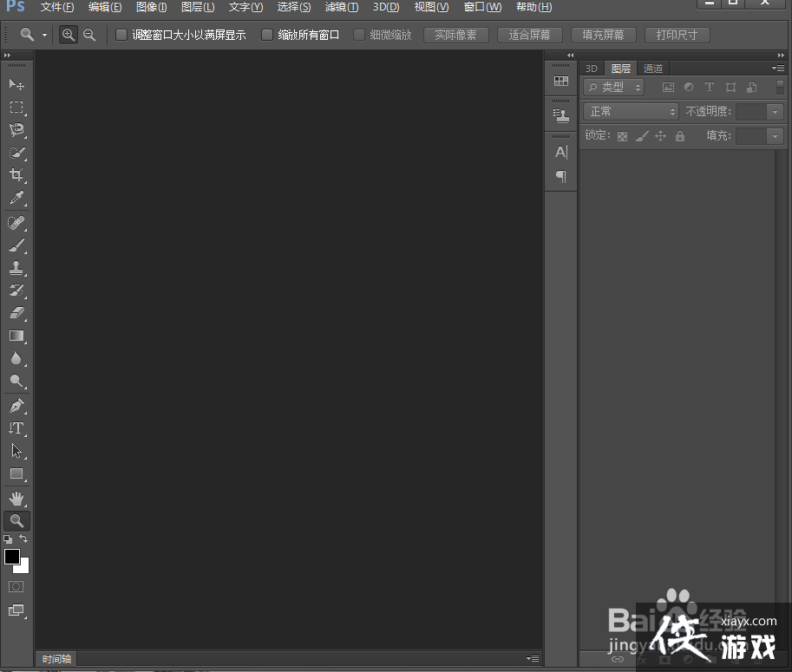The image size is (792, 672).
Task: Collapse the right panel dock
Action: (781, 55)
